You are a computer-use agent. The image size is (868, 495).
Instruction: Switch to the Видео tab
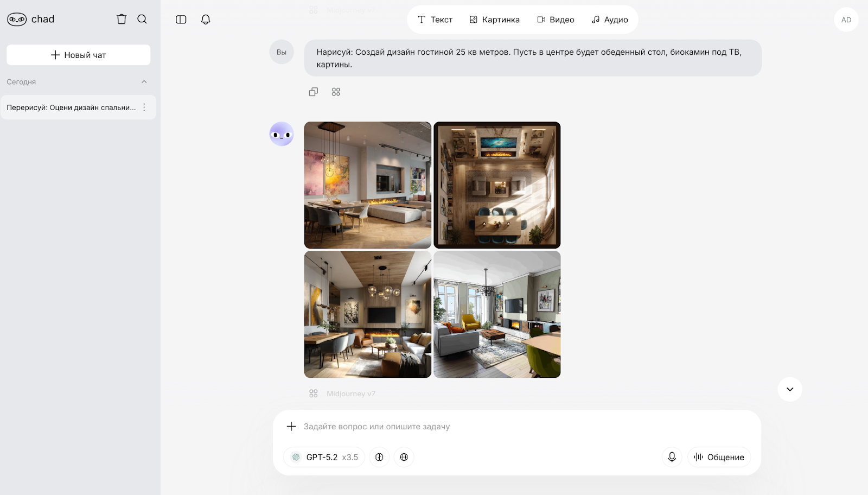coord(556,20)
